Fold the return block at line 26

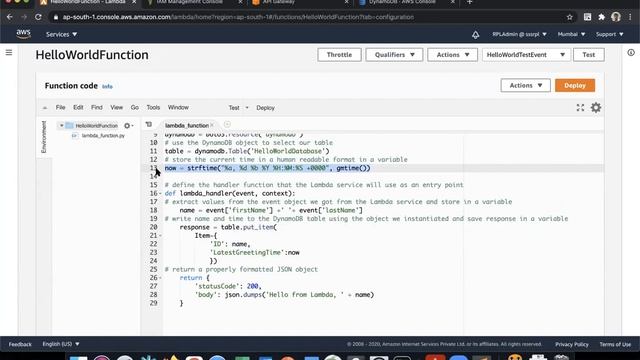pos(160,278)
